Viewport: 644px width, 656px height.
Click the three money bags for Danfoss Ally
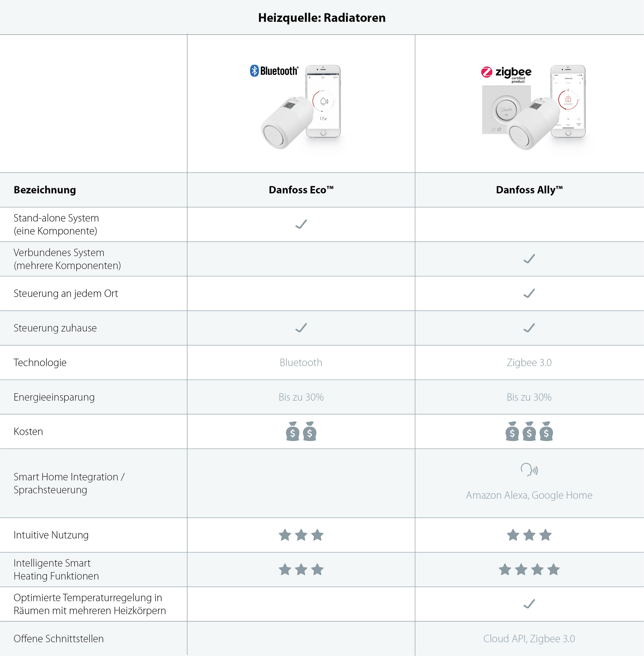[529, 431]
